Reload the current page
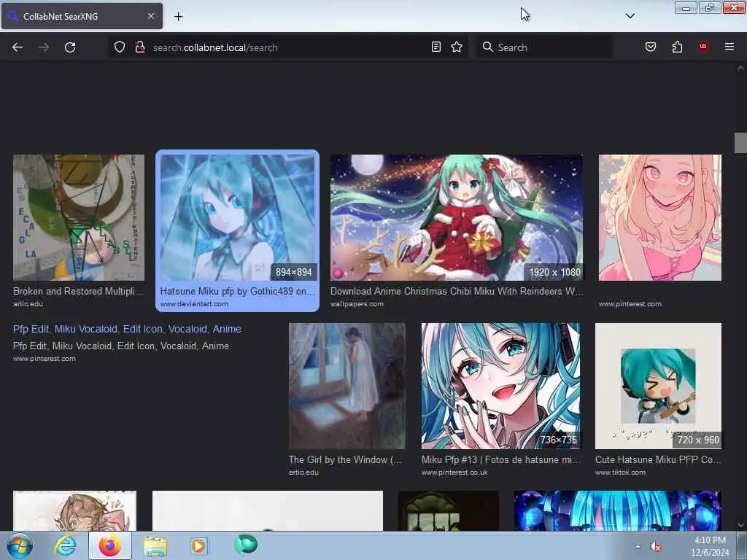This screenshot has height=560, width=747. tap(70, 47)
